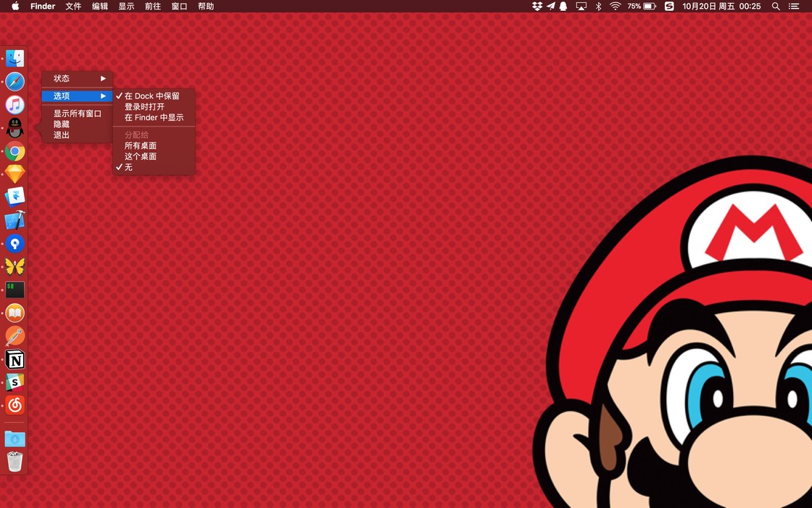Open Safari from the Dock

tap(14, 81)
